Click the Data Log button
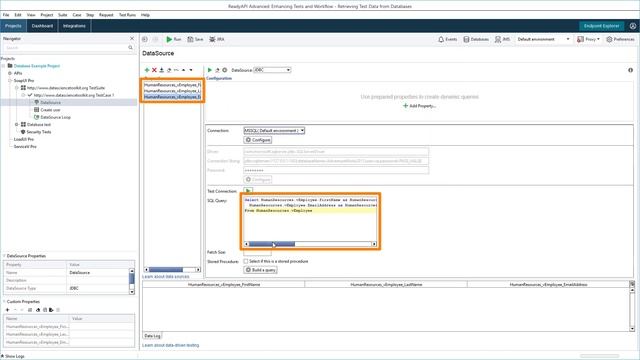The width and height of the screenshot is (640, 360). 152,336
